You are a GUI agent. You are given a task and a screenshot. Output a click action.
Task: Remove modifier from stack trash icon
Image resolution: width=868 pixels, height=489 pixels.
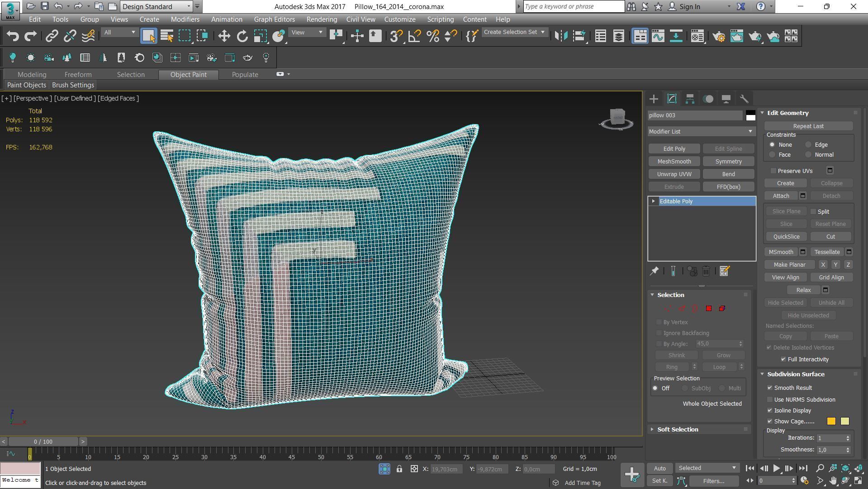tap(706, 271)
